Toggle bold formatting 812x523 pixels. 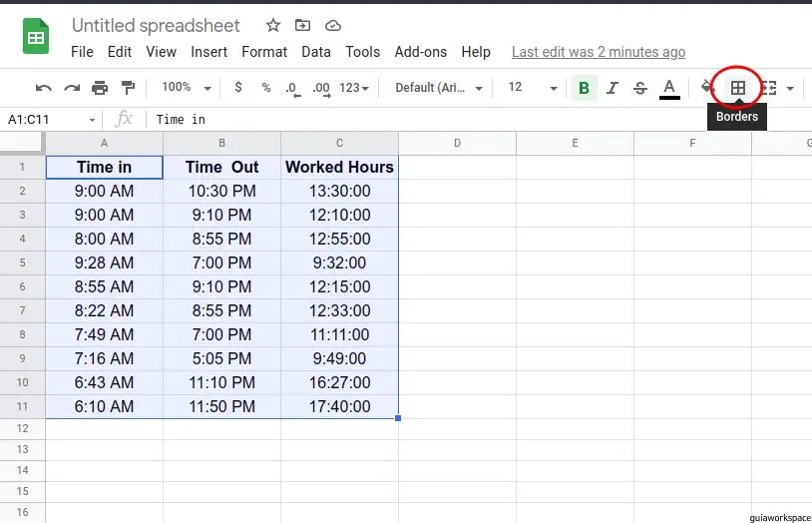[584, 88]
